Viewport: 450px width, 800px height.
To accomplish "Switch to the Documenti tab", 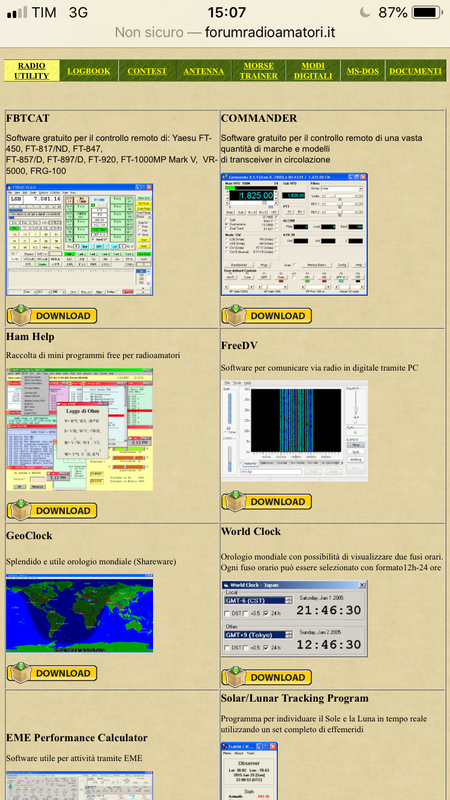I will (415, 71).
